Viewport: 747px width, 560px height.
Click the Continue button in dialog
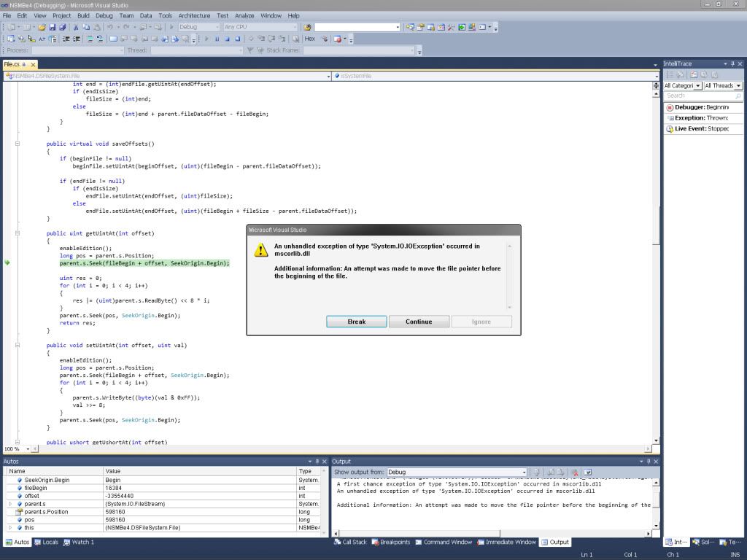(x=419, y=322)
